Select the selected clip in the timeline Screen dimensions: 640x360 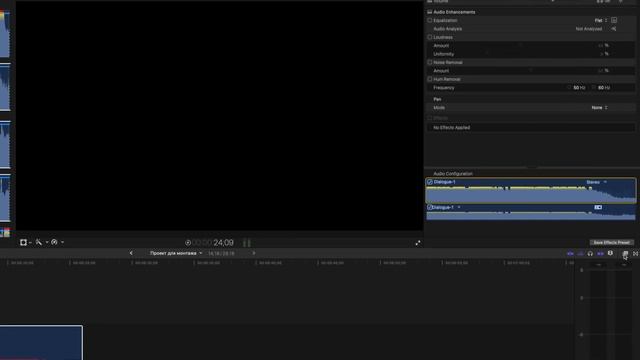(x=41, y=342)
